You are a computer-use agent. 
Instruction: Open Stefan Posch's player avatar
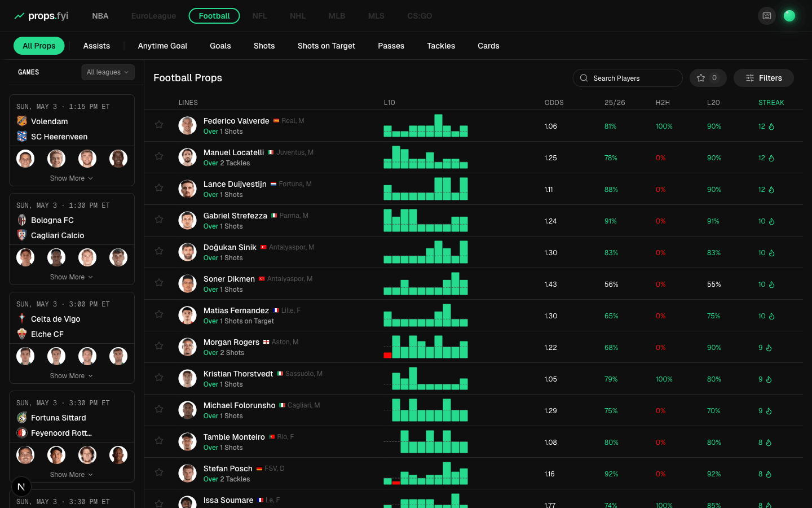pyautogui.click(x=187, y=474)
